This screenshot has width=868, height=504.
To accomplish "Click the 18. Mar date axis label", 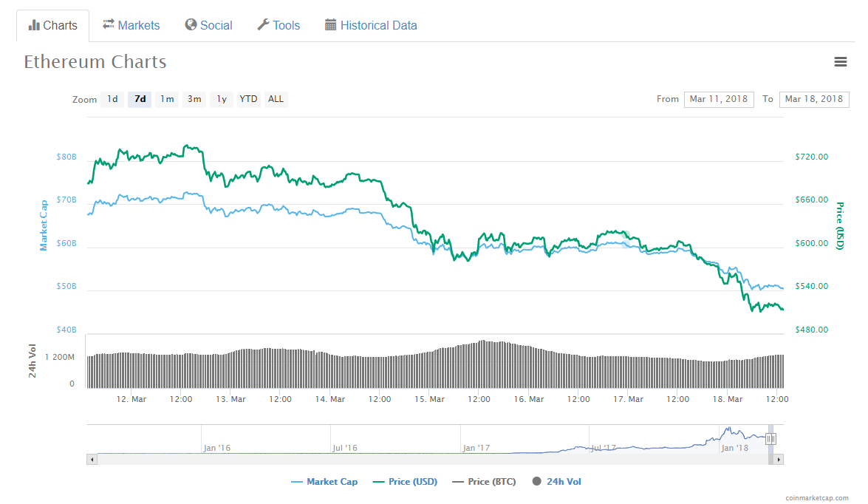I will coord(728,399).
